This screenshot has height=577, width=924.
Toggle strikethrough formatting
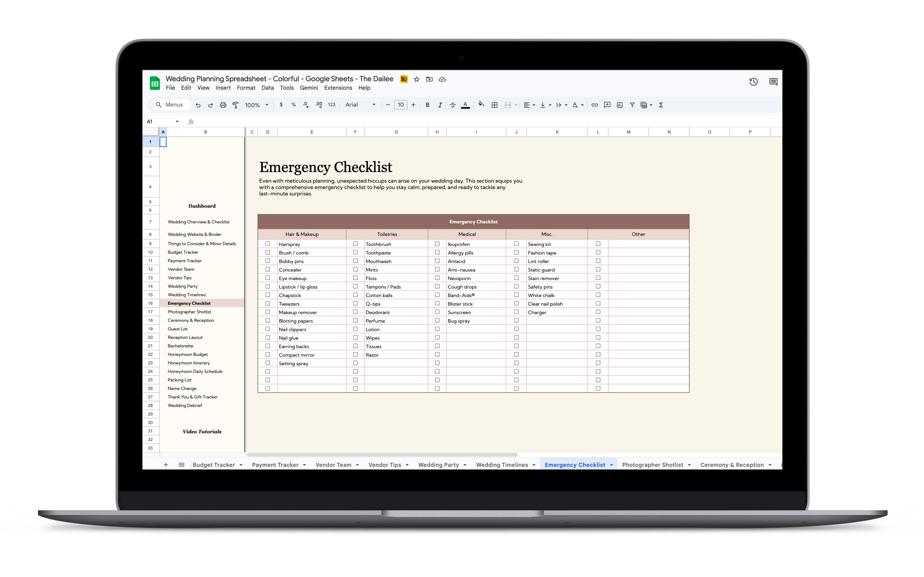click(x=453, y=105)
